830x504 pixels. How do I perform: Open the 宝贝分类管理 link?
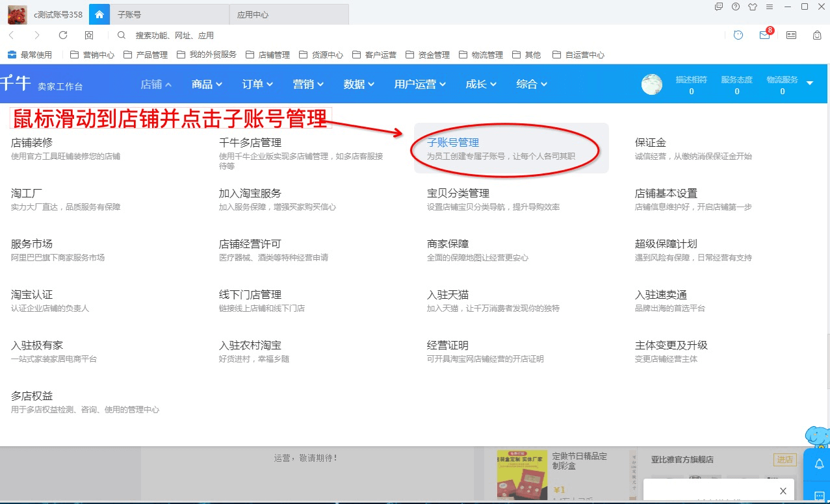(458, 194)
